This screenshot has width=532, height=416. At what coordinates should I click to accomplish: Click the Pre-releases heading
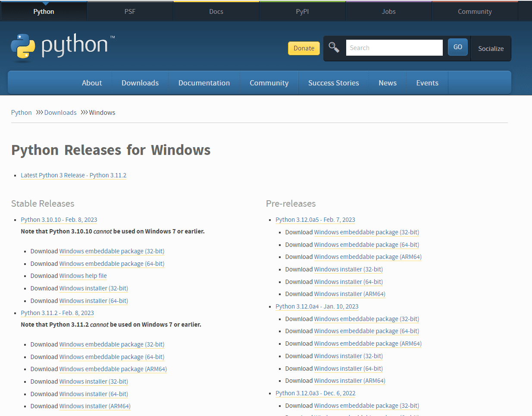[291, 204]
